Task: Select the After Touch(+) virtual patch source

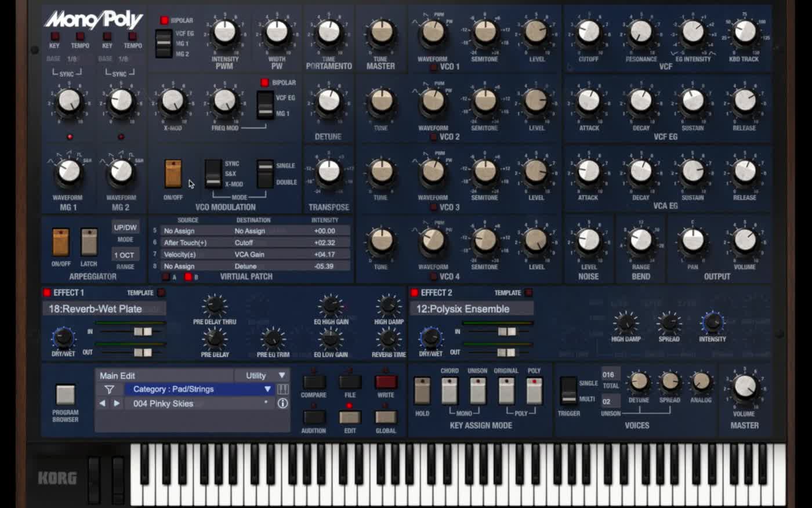Action: pyautogui.click(x=185, y=243)
